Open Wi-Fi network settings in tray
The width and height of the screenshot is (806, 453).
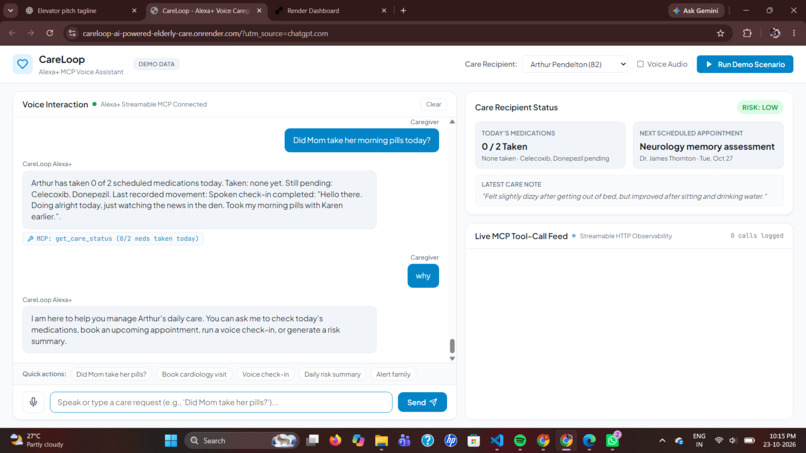pos(719,441)
